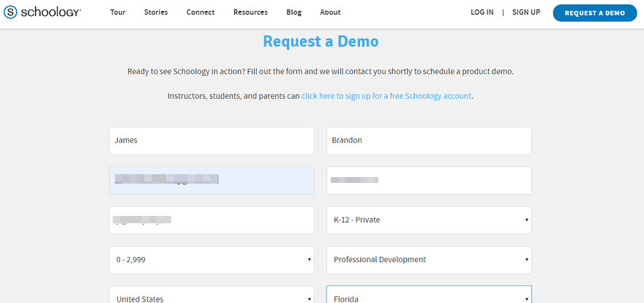This screenshot has height=303, width=644.
Task: Click the first name field containing James
Action: tap(211, 141)
